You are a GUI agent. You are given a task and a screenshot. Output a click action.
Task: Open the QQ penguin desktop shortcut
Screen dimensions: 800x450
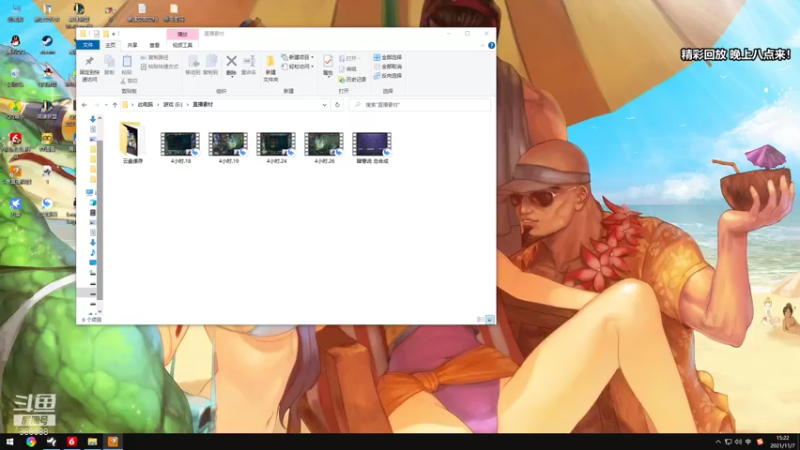coord(15,44)
